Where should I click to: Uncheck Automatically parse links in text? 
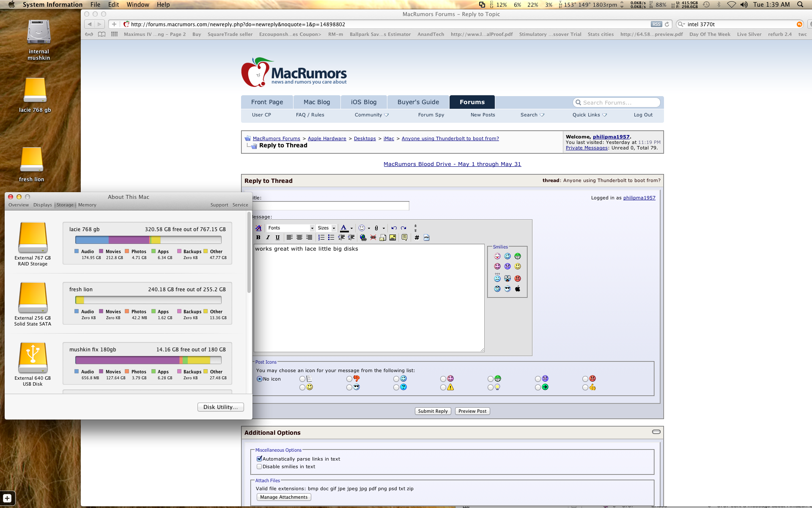tap(259, 459)
